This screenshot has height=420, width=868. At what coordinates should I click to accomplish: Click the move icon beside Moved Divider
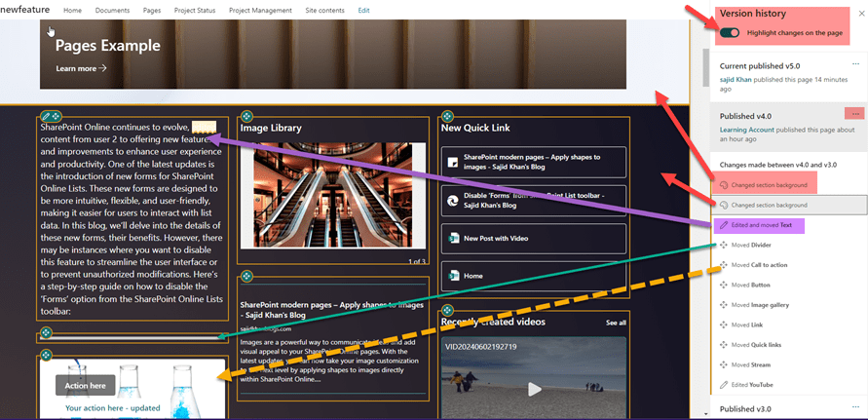[x=724, y=245]
